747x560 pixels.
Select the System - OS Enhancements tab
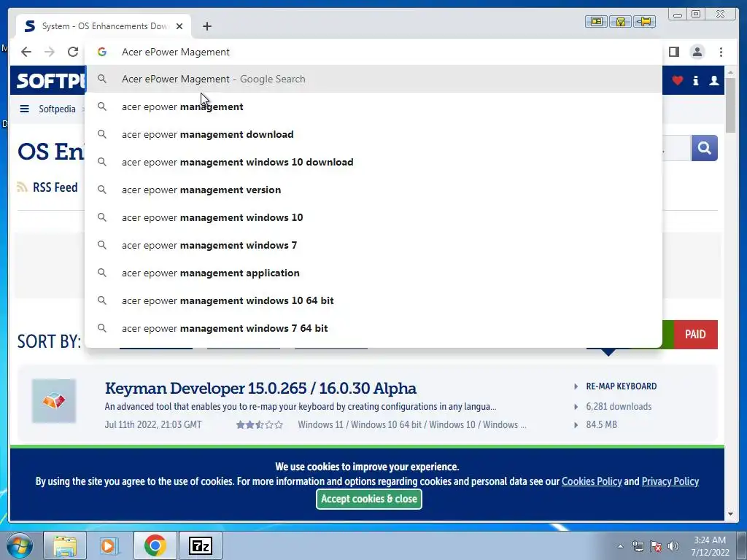click(104, 26)
